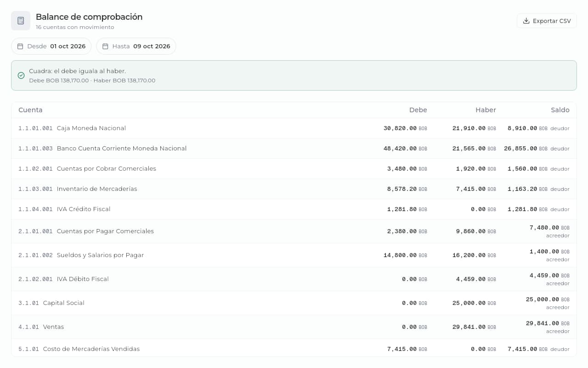This screenshot has width=588, height=368.
Task: Click the download icon in Exportar CSV
Action: 526,21
